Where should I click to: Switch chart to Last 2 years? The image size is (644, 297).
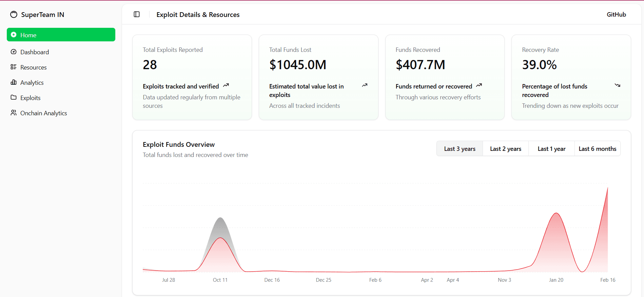click(x=506, y=148)
